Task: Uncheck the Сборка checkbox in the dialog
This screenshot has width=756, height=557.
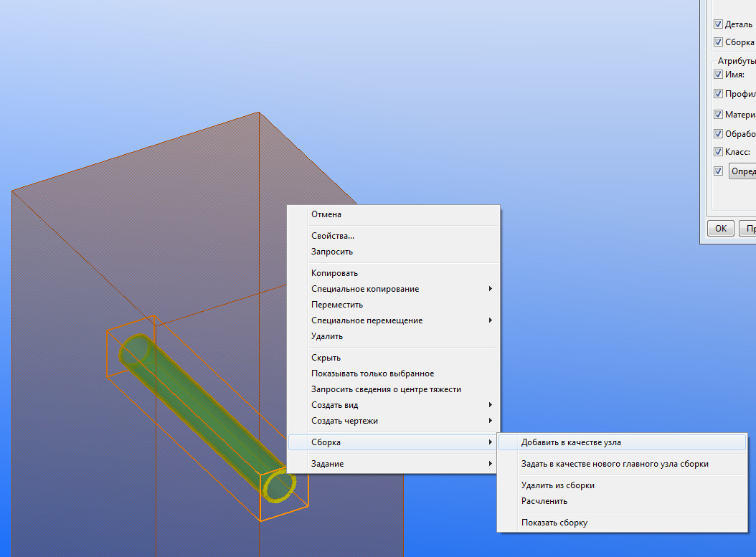Action: tap(718, 42)
